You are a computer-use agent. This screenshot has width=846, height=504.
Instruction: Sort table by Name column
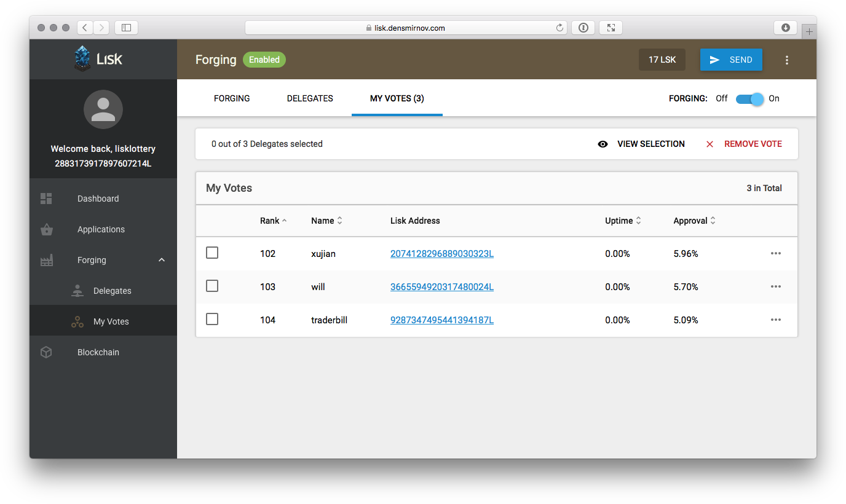326,221
